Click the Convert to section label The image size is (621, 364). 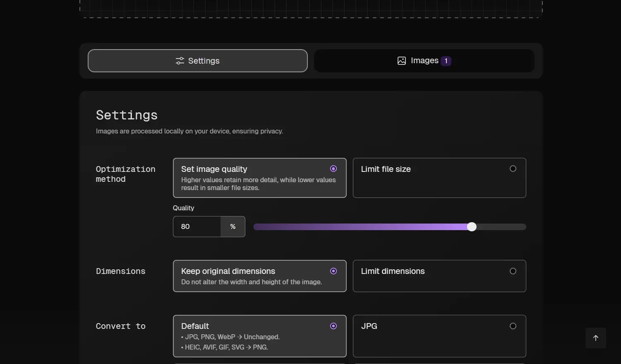point(120,326)
